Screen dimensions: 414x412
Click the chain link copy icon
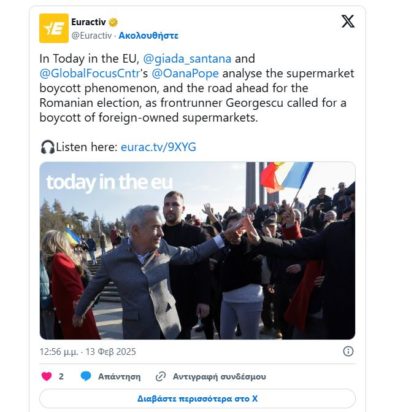161,376
